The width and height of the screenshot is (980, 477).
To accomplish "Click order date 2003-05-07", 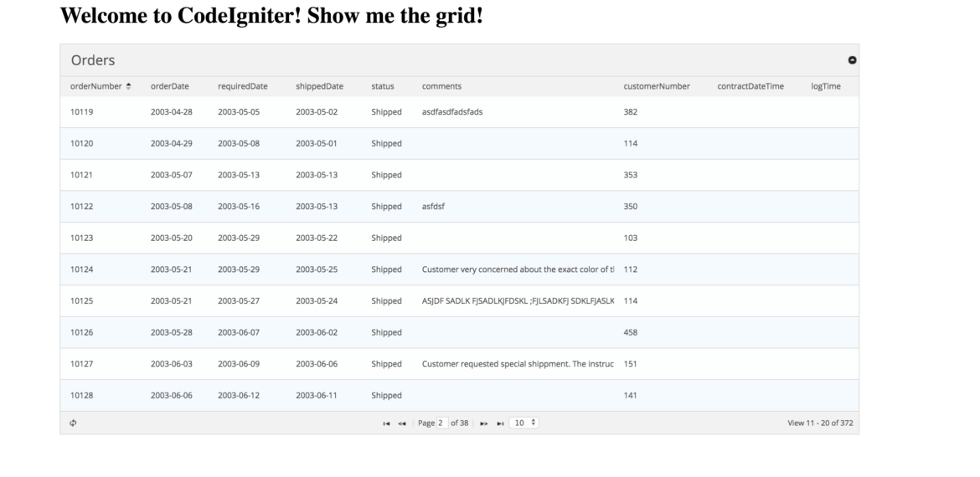I will click(171, 175).
